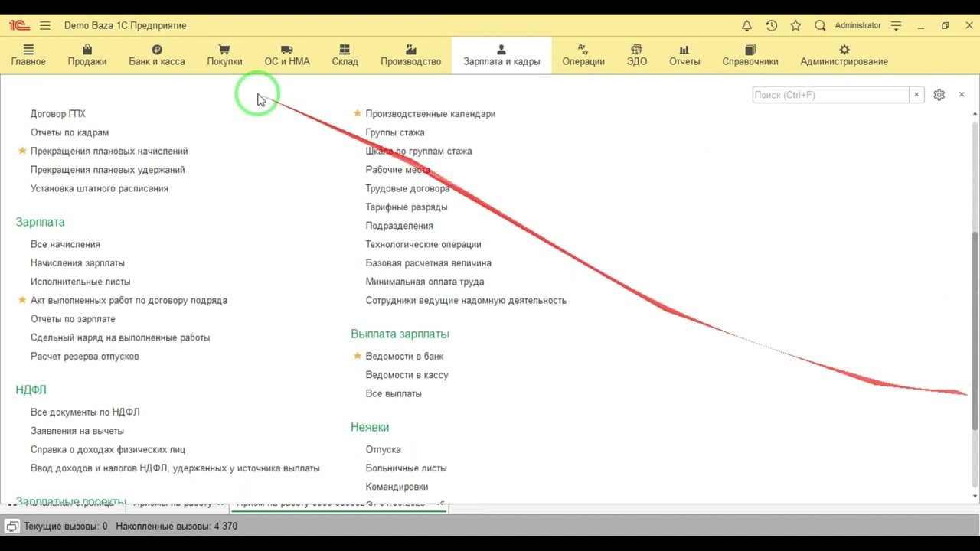Open Банк и касса section

click(x=157, y=55)
